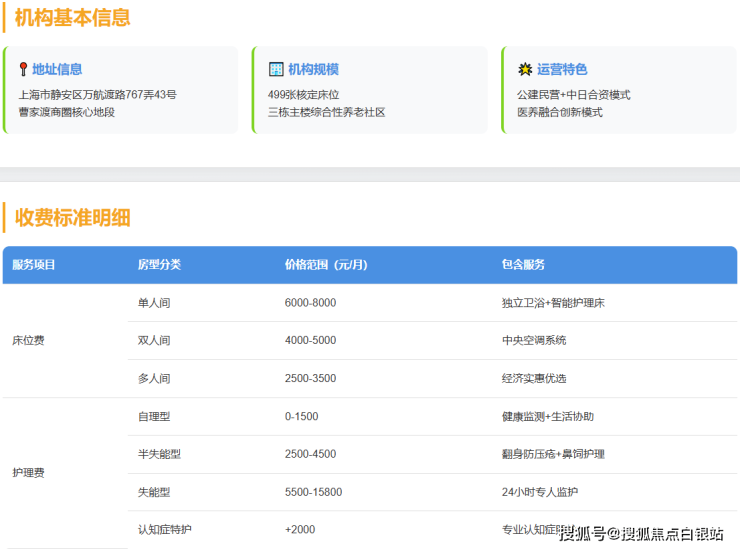Select the 价格范围（元/月）column header

coord(326,265)
